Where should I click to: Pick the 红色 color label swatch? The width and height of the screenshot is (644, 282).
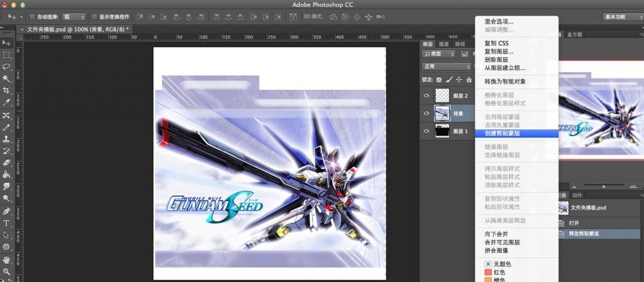[x=488, y=273]
